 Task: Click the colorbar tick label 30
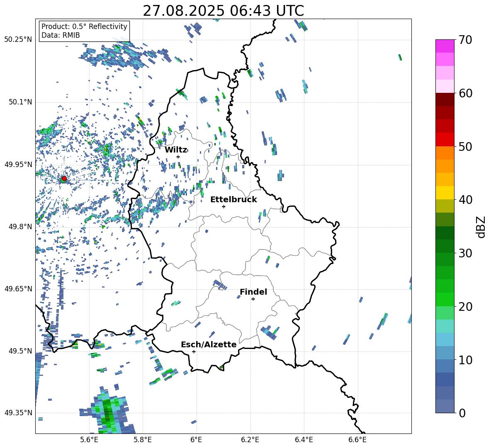[465, 253]
